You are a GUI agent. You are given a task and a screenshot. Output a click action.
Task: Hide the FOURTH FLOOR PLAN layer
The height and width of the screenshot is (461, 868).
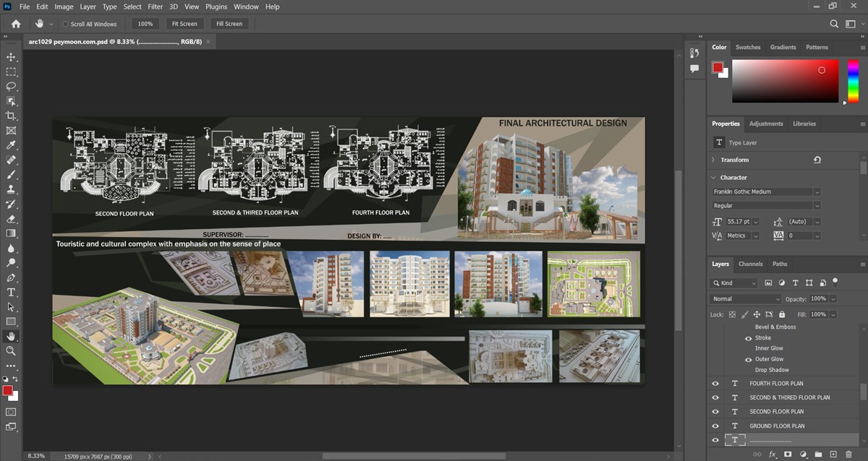coord(715,384)
